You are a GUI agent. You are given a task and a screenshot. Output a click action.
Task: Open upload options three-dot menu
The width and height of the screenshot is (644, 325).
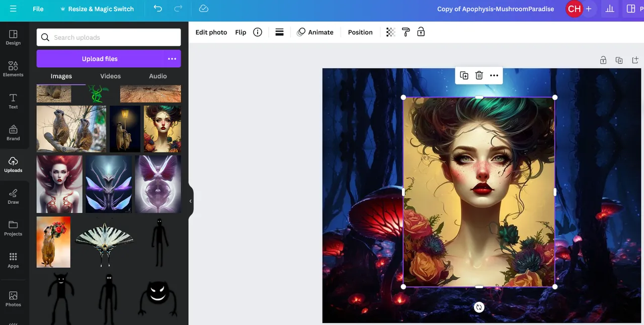pos(172,59)
